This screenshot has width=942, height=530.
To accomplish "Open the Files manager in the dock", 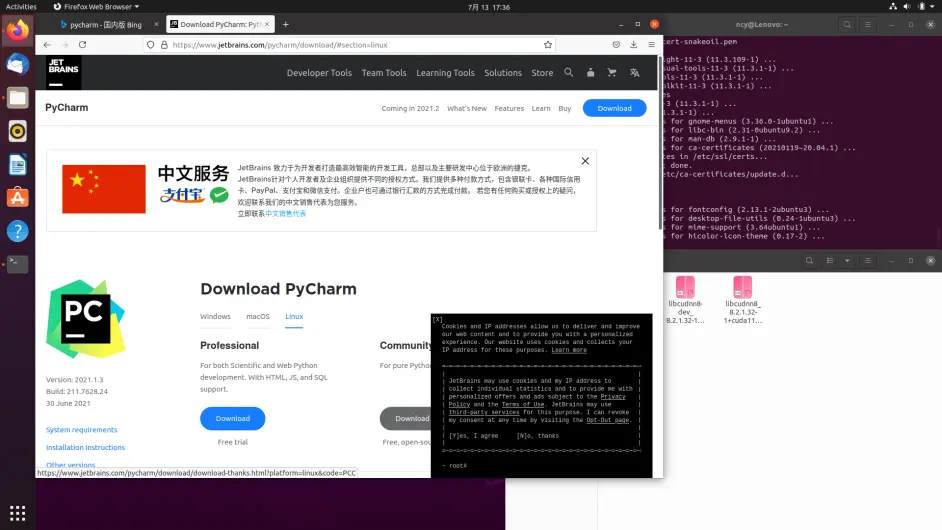I will pyautogui.click(x=17, y=97).
